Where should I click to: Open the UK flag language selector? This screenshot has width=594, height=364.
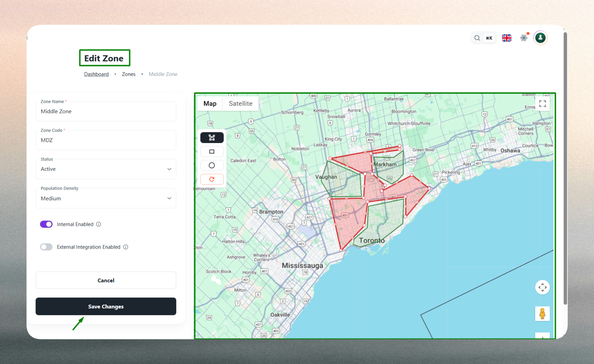(506, 38)
